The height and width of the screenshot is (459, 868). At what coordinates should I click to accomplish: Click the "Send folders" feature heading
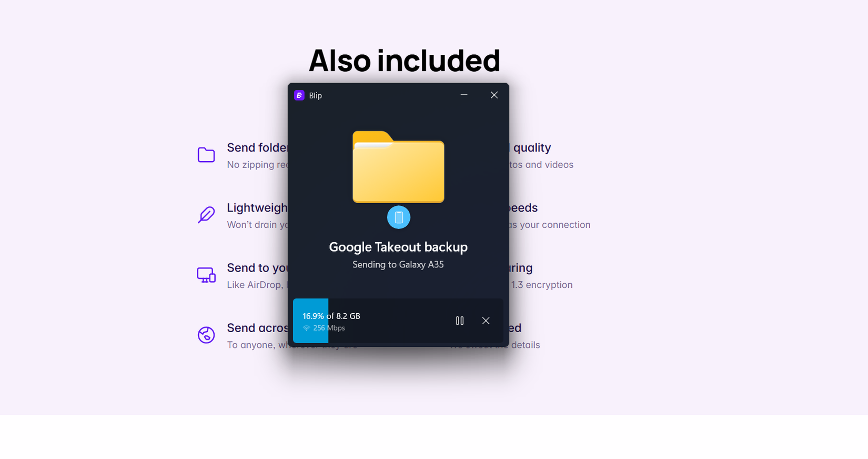pyautogui.click(x=257, y=147)
